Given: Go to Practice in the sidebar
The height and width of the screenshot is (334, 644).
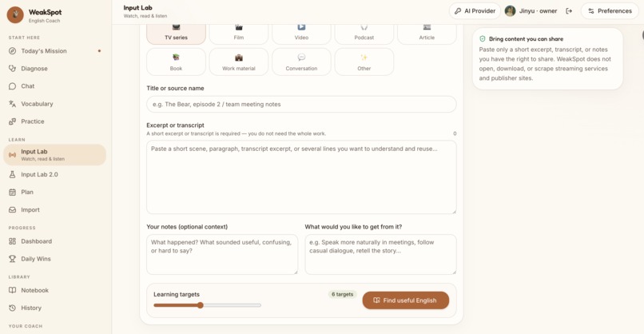Looking at the screenshot, I should pos(54,121).
